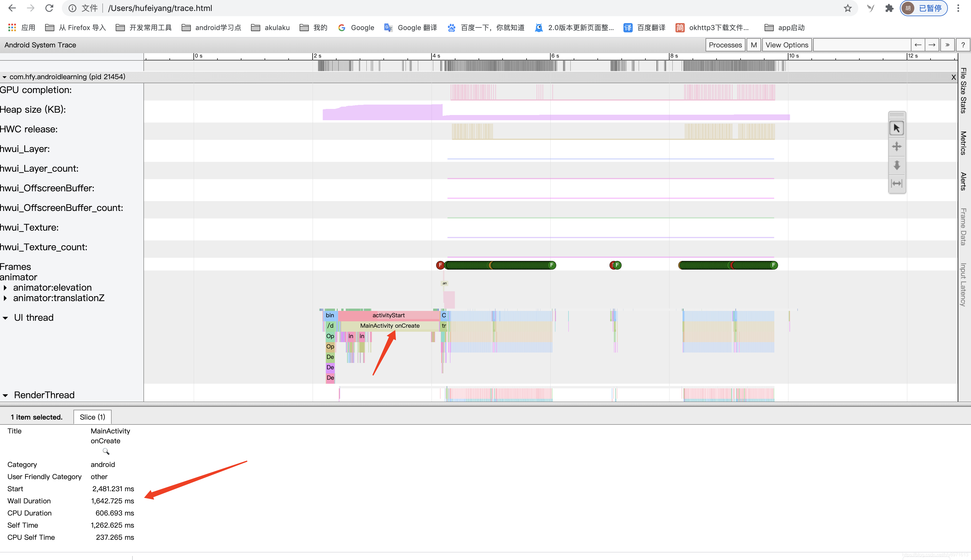Screen dimensions: 971x560
Task: Select the activityStart slice
Action: pyautogui.click(x=388, y=315)
